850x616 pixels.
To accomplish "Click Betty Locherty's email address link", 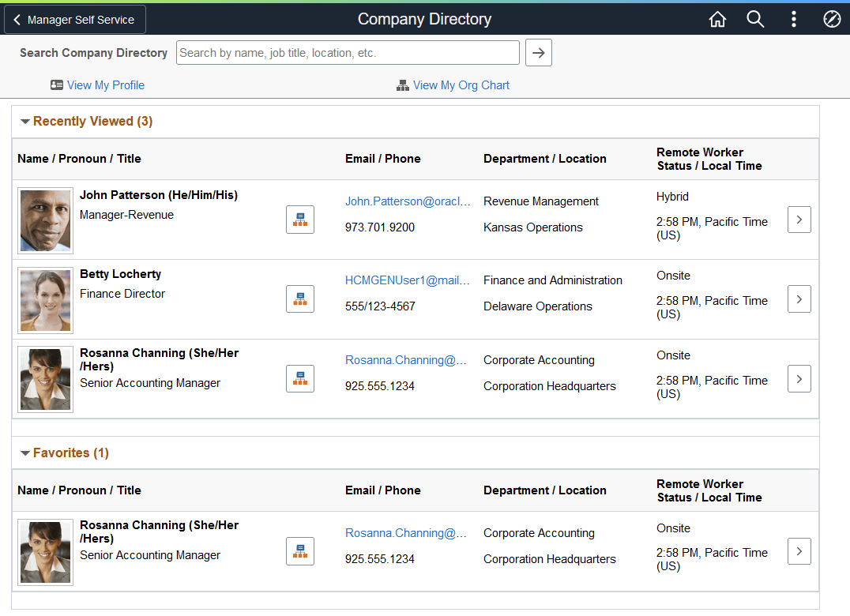I will point(408,280).
